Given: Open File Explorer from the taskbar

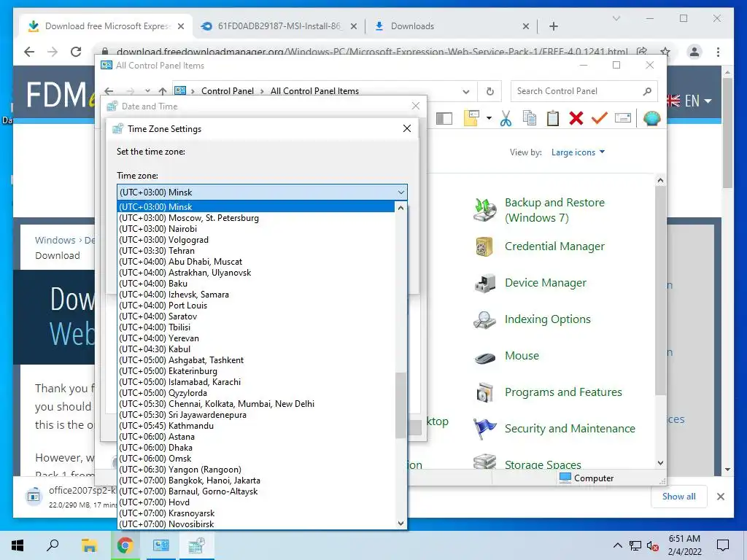Looking at the screenshot, I should 89,545.
